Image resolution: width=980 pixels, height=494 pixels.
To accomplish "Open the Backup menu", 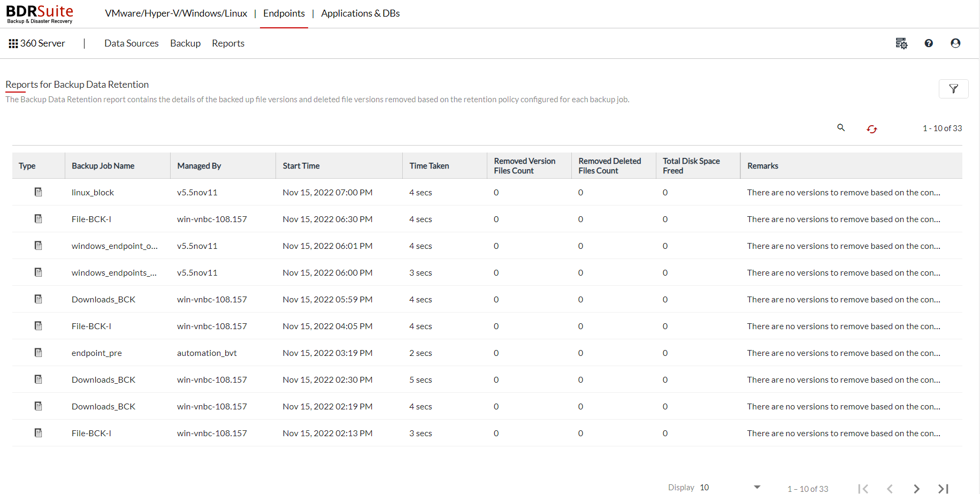I will pos(185,43).
